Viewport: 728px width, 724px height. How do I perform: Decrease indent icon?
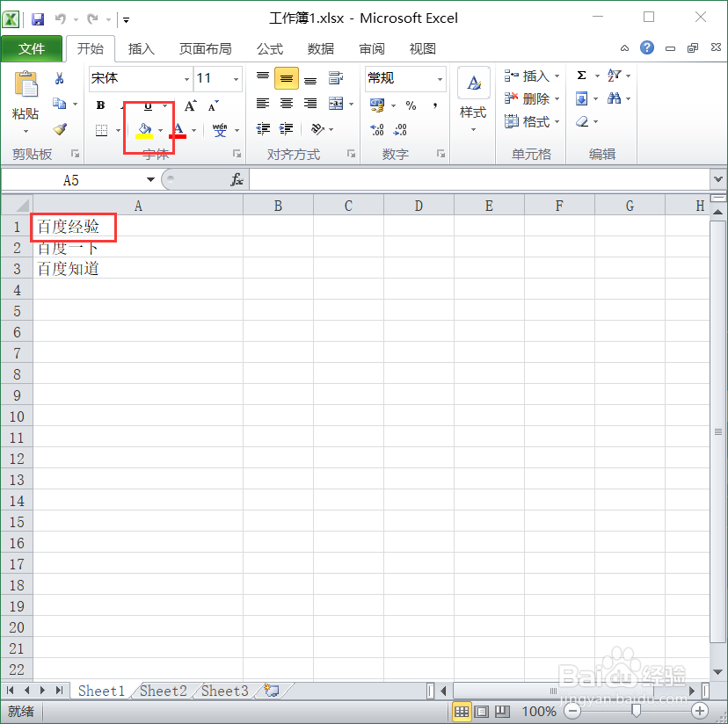tap(263, 128)
